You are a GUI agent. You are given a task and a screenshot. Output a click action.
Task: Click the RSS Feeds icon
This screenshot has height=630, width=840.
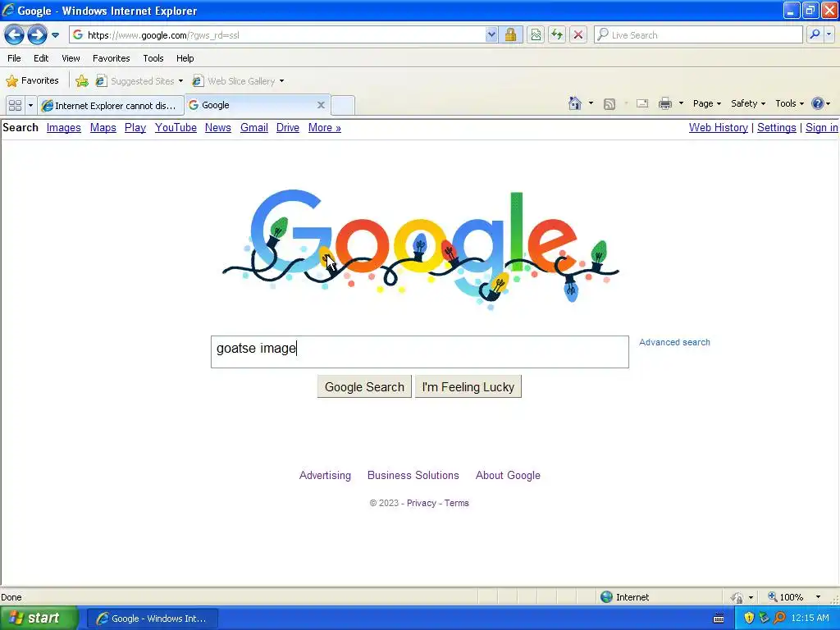click(609, 103)
